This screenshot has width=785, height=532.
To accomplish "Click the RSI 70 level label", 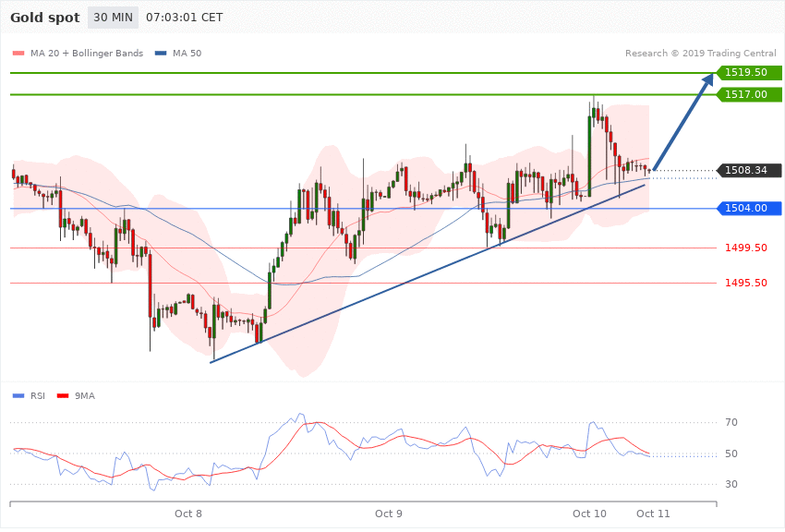I will click(731, 422).
